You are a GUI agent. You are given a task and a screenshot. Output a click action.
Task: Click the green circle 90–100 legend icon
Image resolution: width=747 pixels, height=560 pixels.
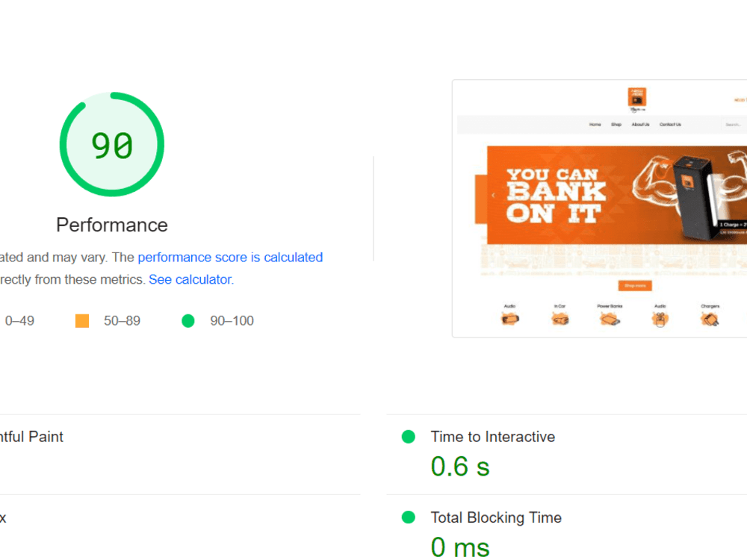188,321
